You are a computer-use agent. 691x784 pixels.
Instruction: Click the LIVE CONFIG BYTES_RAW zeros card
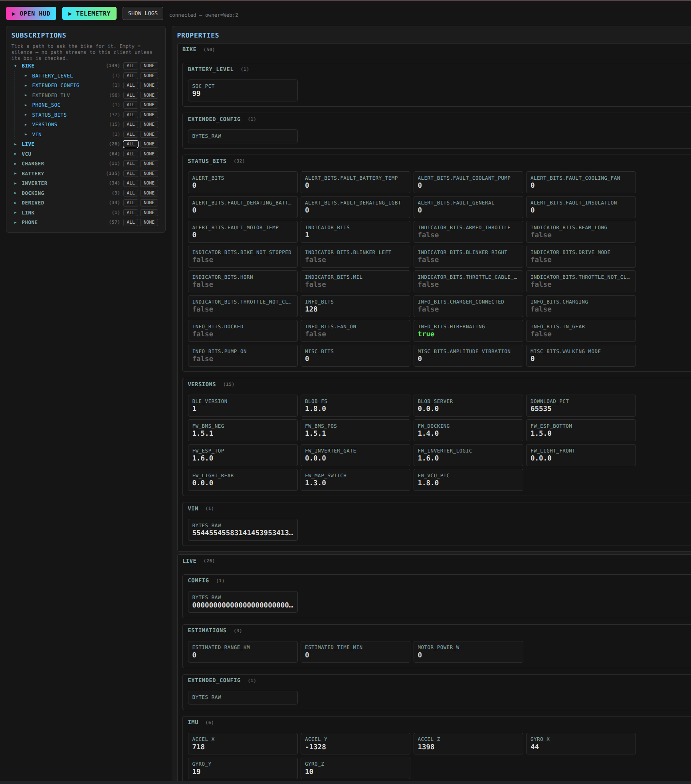pyautogui.click(x=243, y=602)
